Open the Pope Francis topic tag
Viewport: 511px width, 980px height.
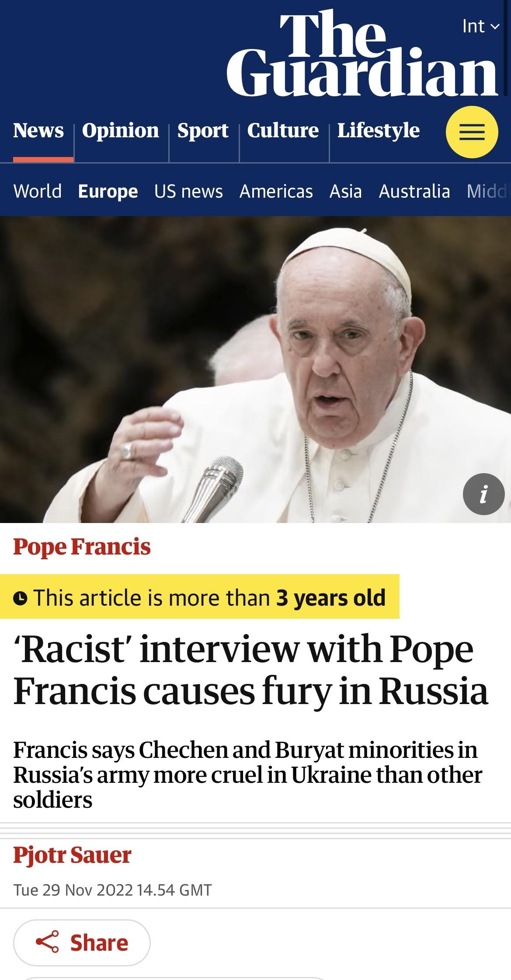pos(82,547)
